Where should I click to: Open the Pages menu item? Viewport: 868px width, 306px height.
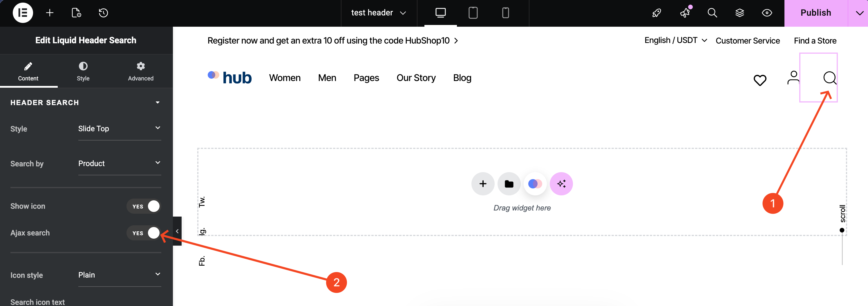366,78
